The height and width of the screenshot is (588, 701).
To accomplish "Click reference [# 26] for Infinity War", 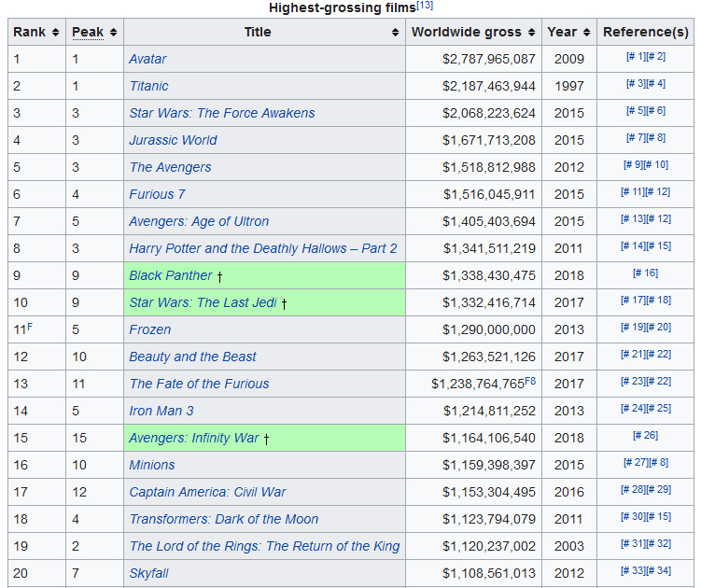I will [x=645, y=437].
